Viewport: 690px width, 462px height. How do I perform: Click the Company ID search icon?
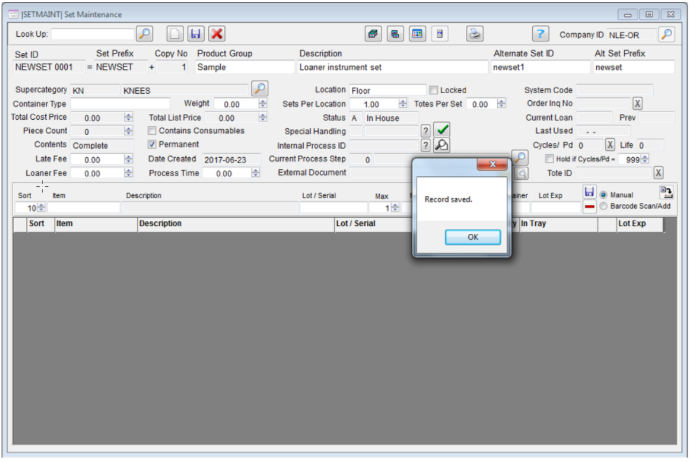pyautogui.click(x=666, y=34)
